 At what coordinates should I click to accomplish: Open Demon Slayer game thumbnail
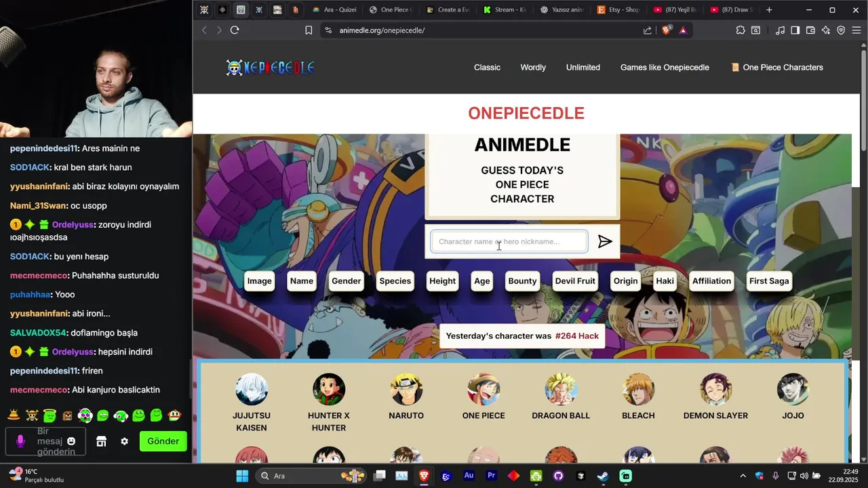(715, 389)
